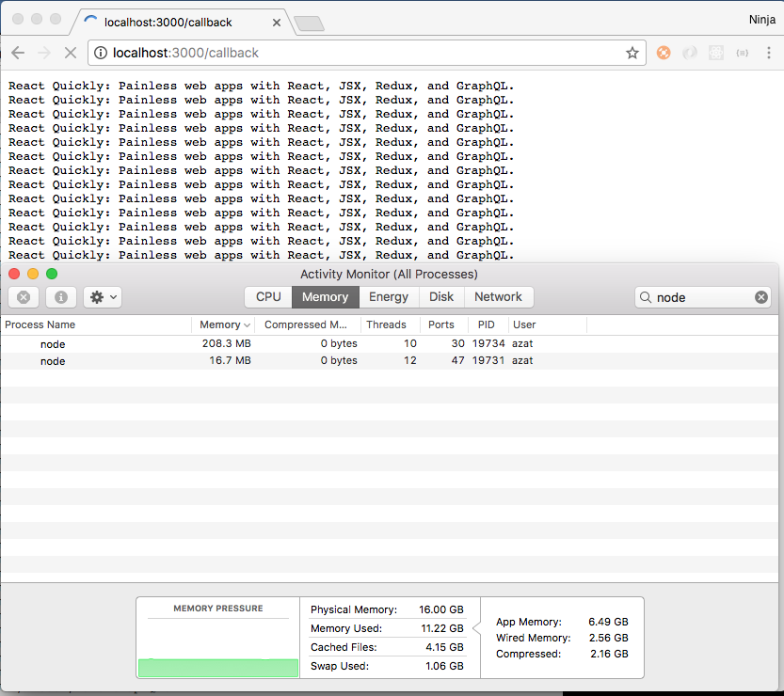Toggle sort order on Memory column
The height and width of the screenshot is (696, 784).
click(x=223, y=324)
